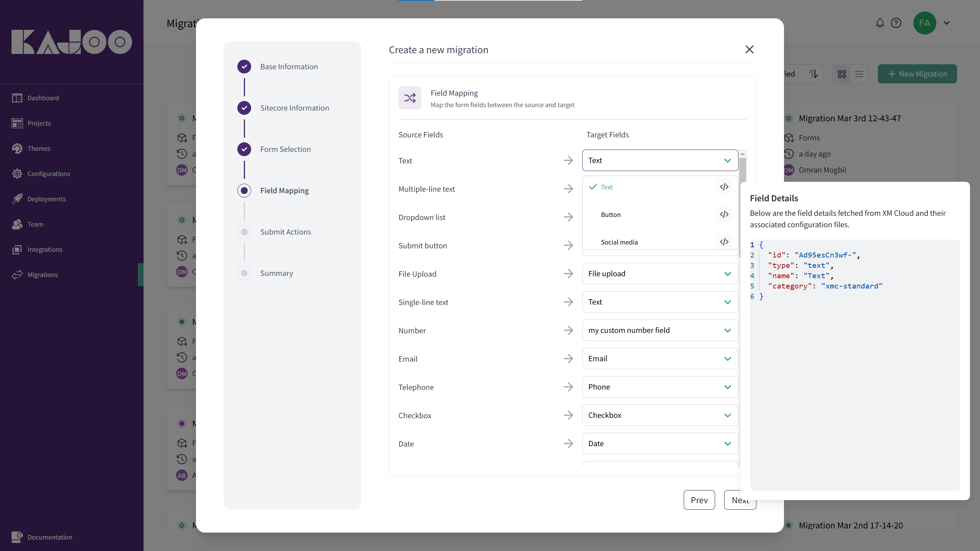The height and width of the screenshot is (551, 980).
Task: Choose Button from the dropdown list
Action: pos(611,215)
